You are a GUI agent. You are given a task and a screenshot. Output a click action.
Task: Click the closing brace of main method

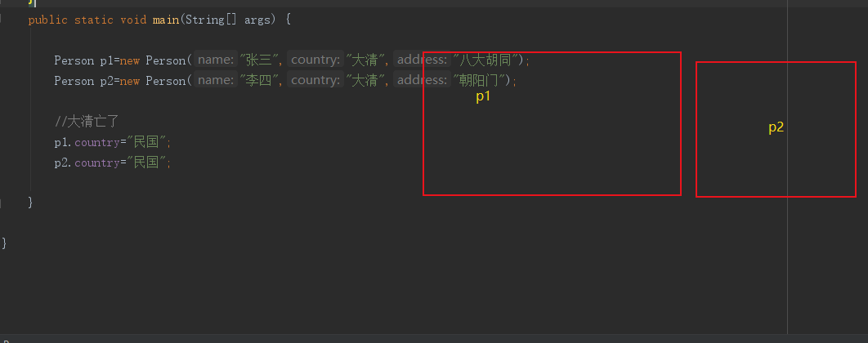tap(30, 203)
